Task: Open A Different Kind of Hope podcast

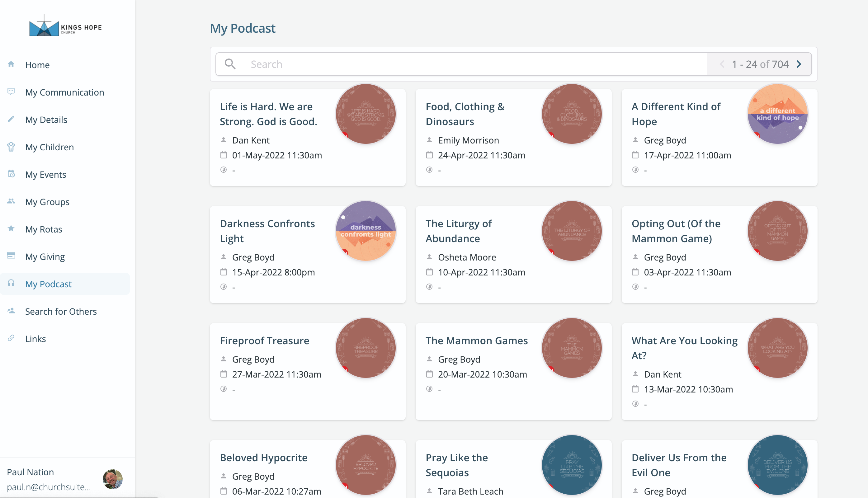Action: pyautogui.click(x=676, y=114)
